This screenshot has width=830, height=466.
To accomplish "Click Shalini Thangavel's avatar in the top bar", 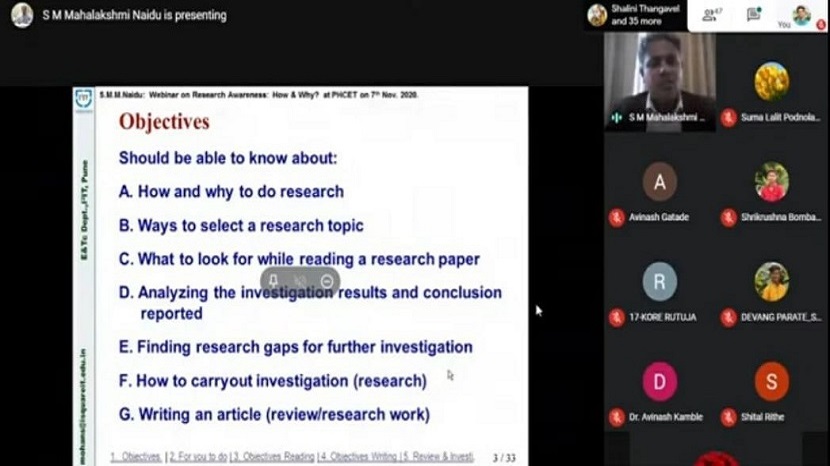I will 597,15.
